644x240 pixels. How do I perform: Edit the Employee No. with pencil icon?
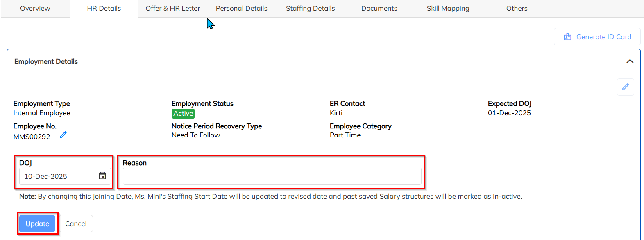coord(63,135)
